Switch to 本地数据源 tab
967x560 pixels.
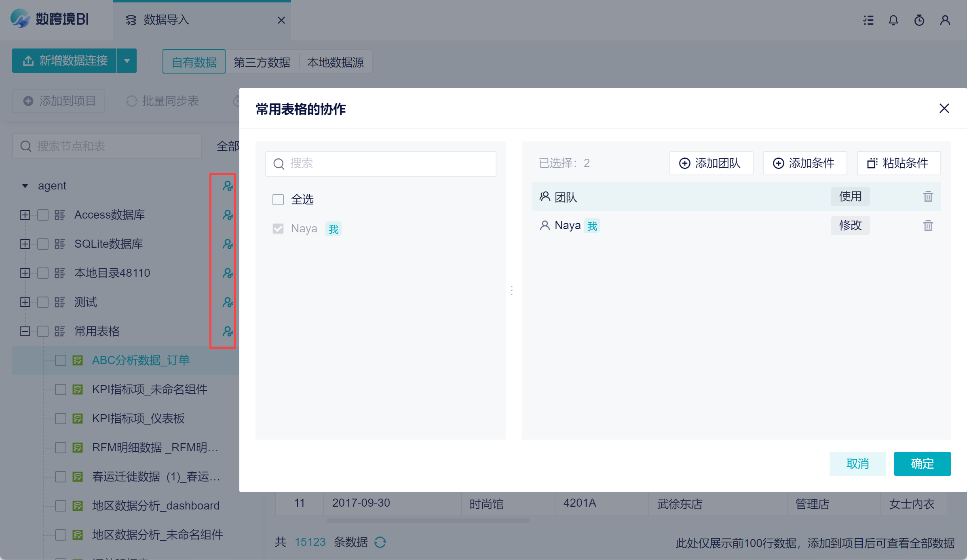335,62
